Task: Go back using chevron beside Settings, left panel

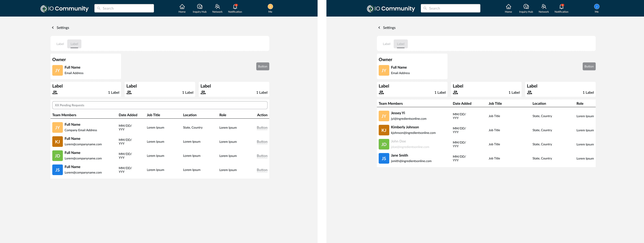Action: pos(53,28)
